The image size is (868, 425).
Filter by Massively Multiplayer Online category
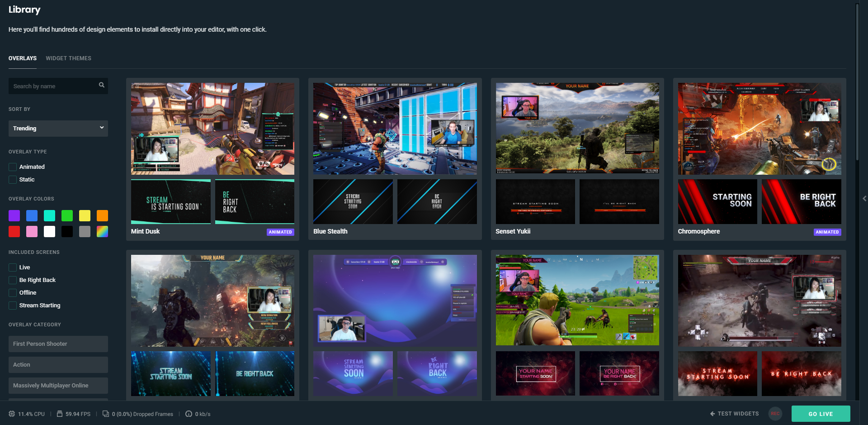click(x=58, y=386)
